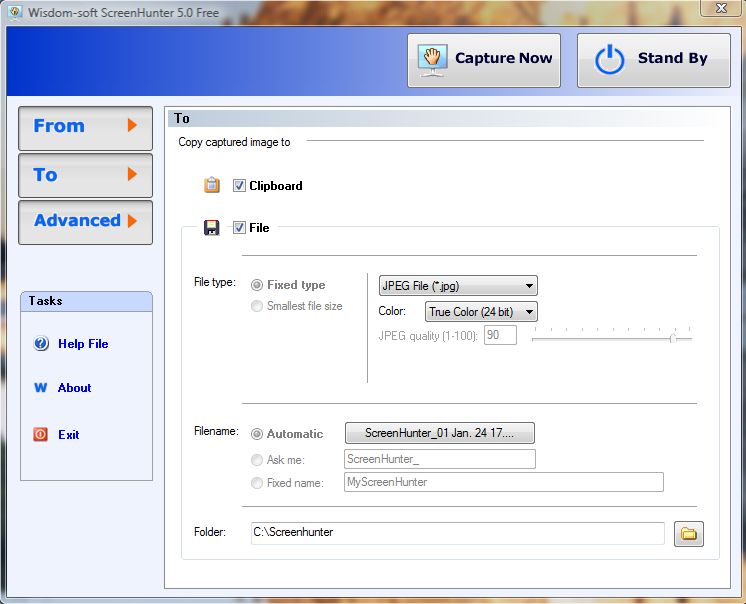Switch to the From tab

tap(86, 128)
